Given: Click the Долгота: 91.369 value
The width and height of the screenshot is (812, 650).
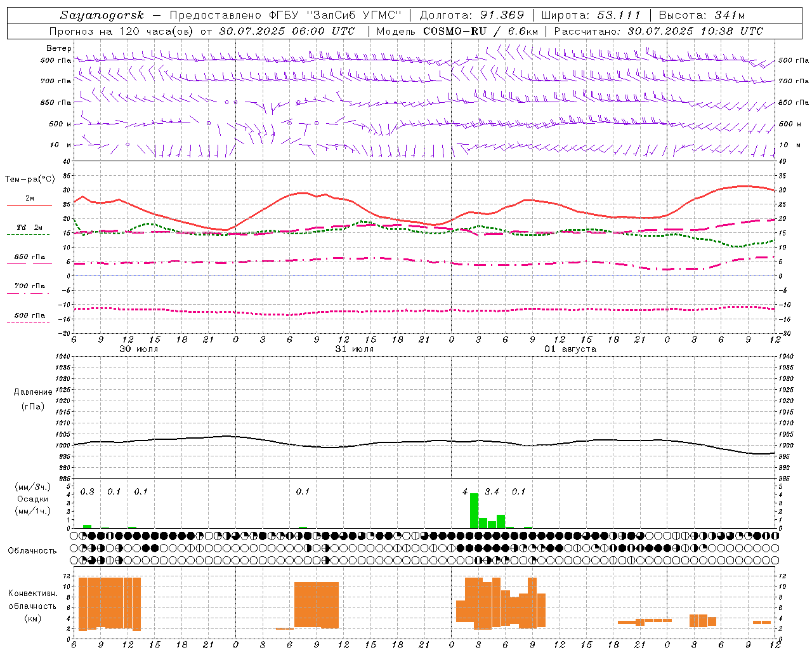Looking at the screenshot, I should 472,15.
